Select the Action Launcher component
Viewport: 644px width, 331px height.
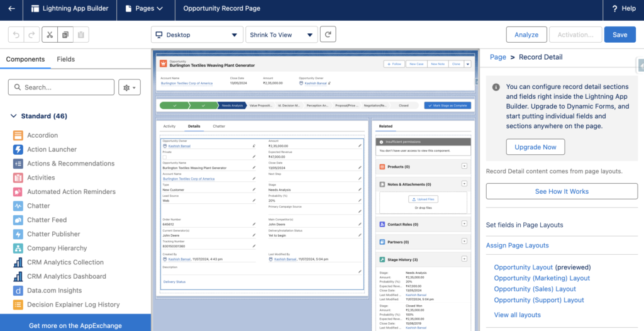pyautogui.click(x=52, y=150)
